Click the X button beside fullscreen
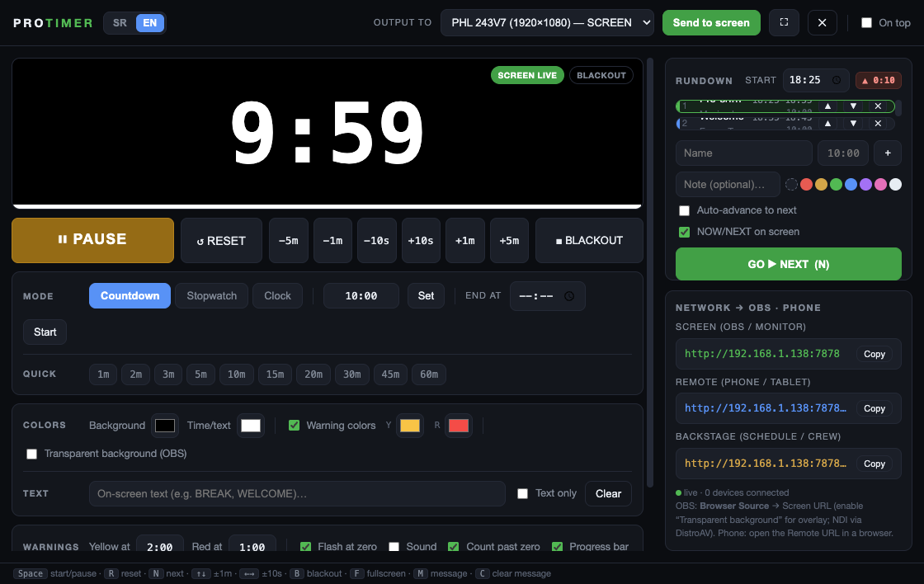The height and width of the screenshot is (584, 924). click(822, 22)
